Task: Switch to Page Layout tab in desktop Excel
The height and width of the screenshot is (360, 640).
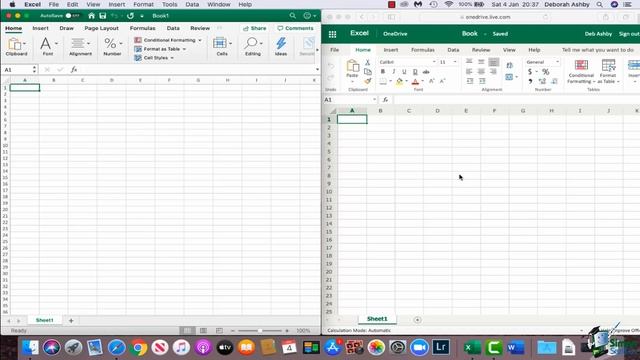Action: click(x=101, y=28)
